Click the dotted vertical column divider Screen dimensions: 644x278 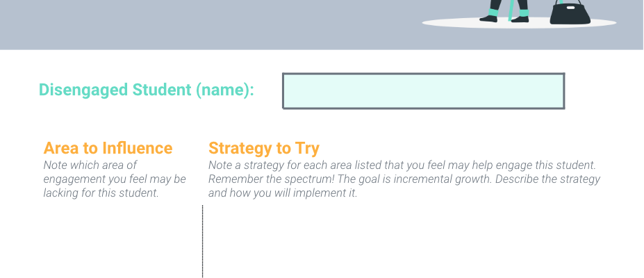click(x=202, y=241)
